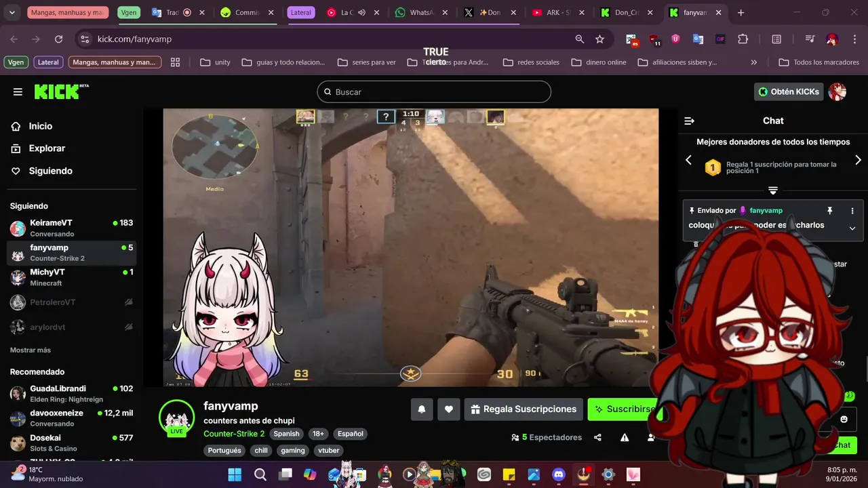Open the unity bookmarks folder
The image size is (868, 488).
coord(216,62)
